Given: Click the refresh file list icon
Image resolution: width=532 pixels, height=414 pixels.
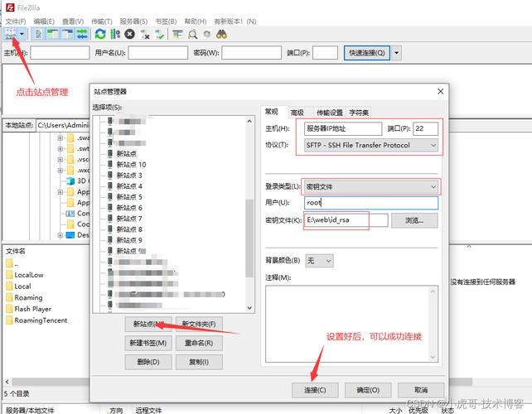Looking at the screenshot, I should click(100, 34).
